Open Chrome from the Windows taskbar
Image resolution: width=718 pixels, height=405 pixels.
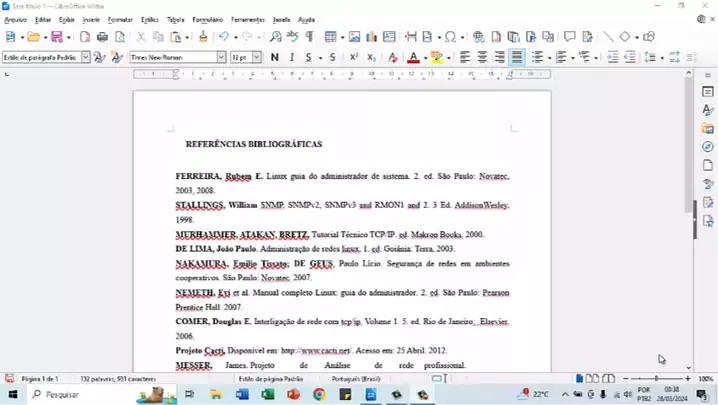[x=319, y=395]
